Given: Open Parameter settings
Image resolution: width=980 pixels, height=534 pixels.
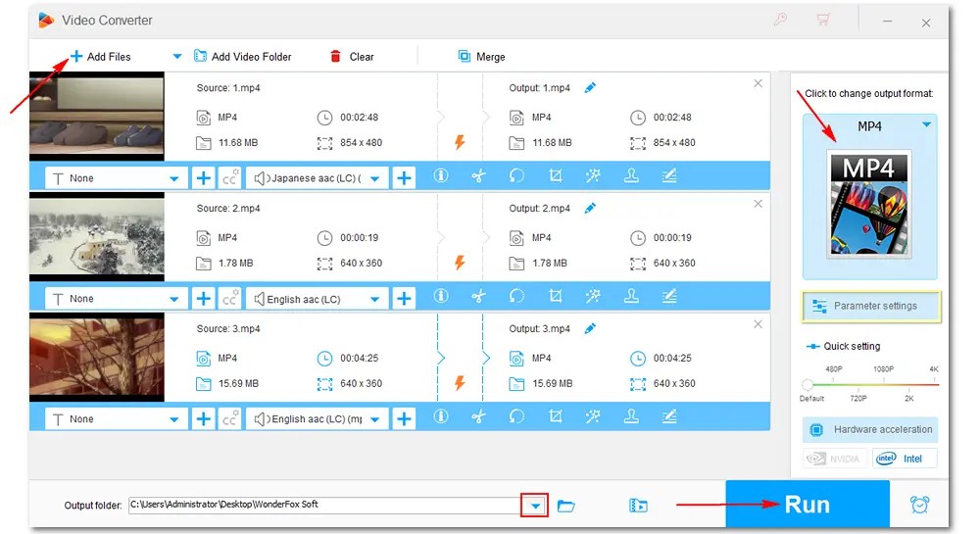Looking at the screenshot, I should [x=870, y=306].
